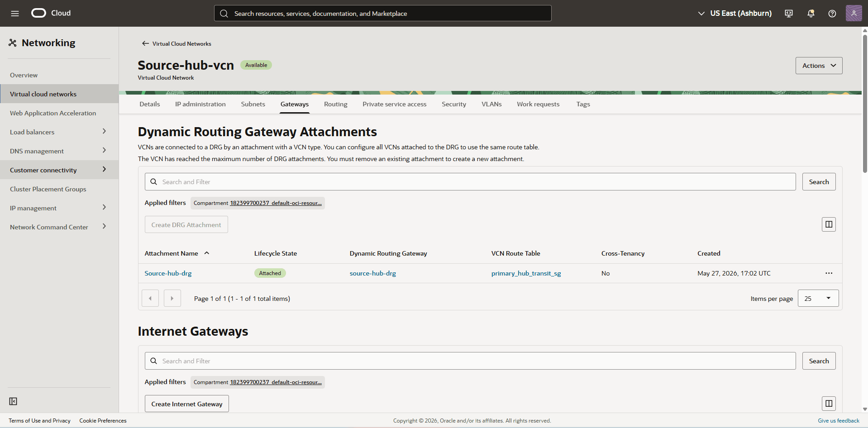Click the Created column header
868x428 pixels.
coord(709,253)
